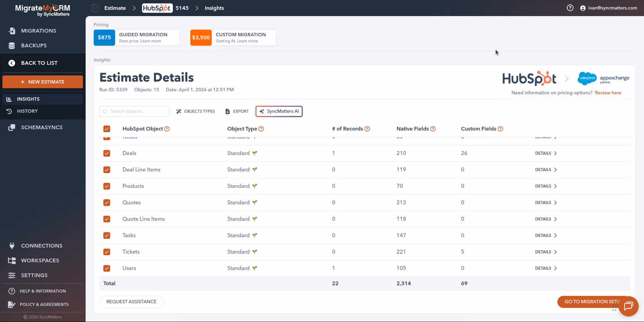Expand Details for Quotes row
This screenshot has width=644, height=322.
(546, 203)
